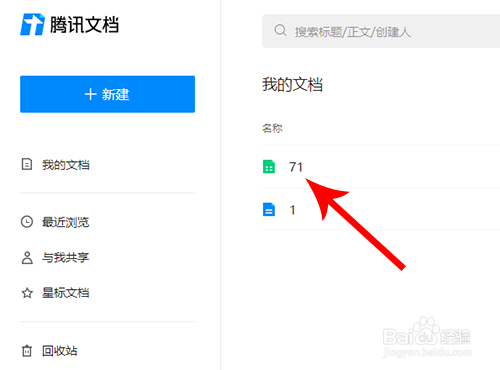
Task: Click the 我的文档 page heading
Action: pos(292,84)
